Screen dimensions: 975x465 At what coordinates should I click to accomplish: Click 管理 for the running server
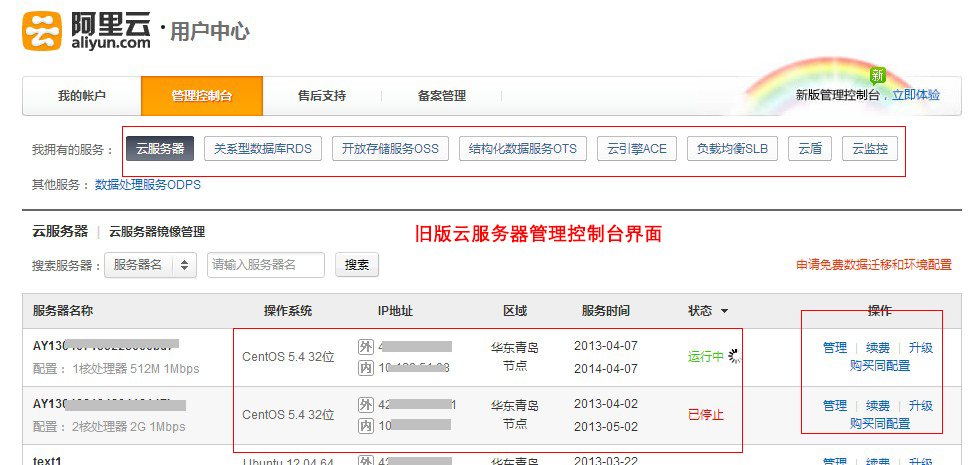point(835,348)
